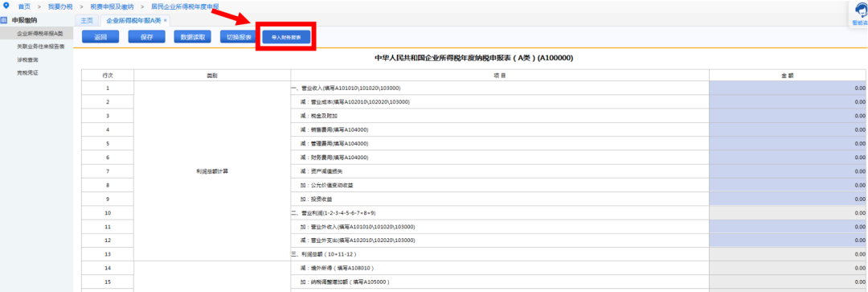Click amount field for row 1 营业收入
Viewport: 868px width, 292px height.
[788, 88]
